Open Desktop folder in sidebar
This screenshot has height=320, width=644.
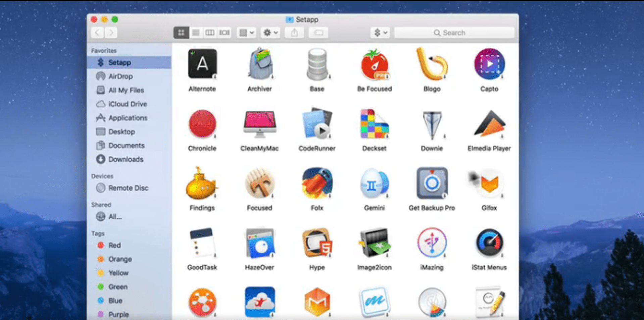pyautogui.click(x=129, y=131)
